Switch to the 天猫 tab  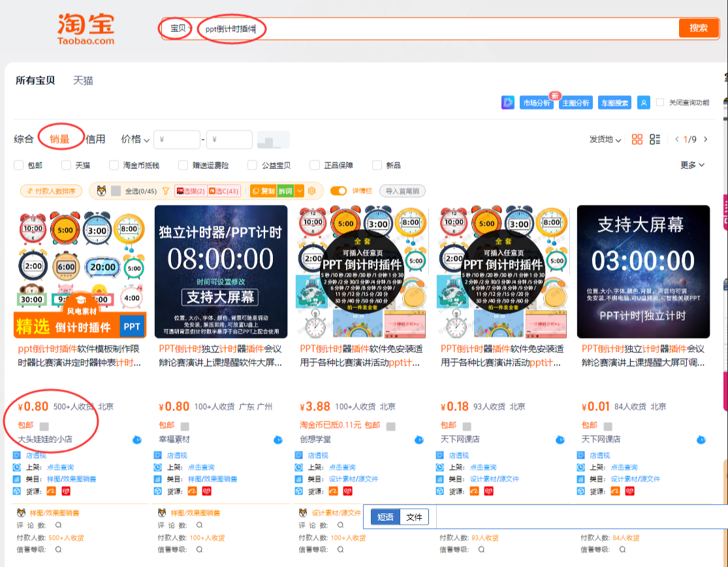[83, 81]
